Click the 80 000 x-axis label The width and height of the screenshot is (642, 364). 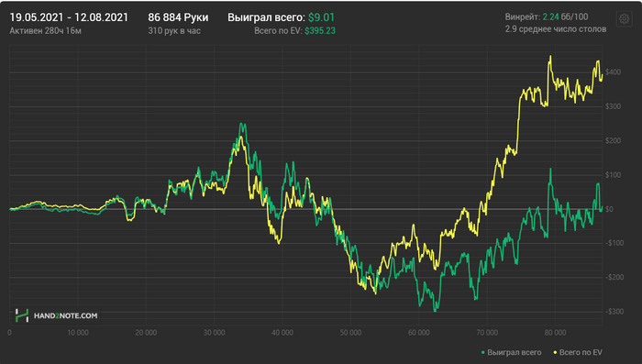coord(555,333)
